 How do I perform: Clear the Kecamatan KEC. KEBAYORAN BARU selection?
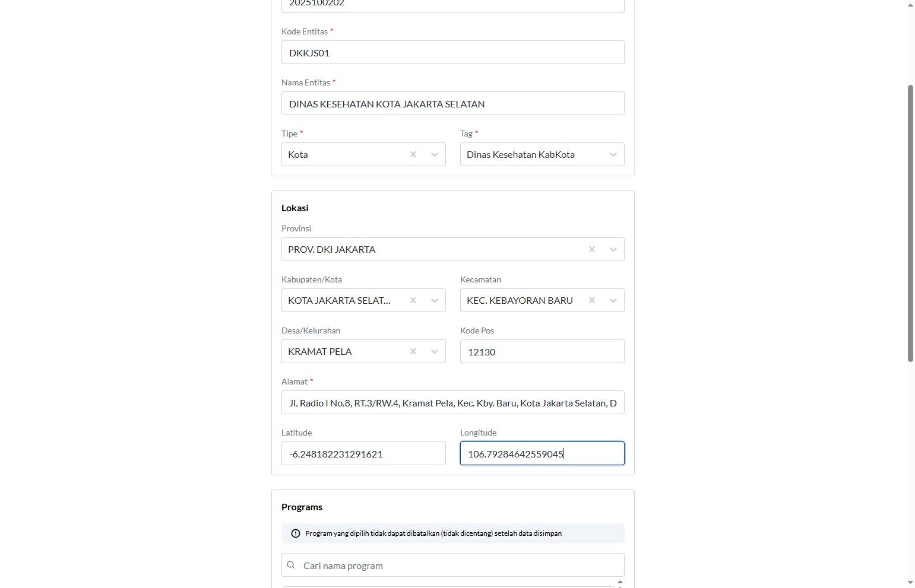click(592, 300)
